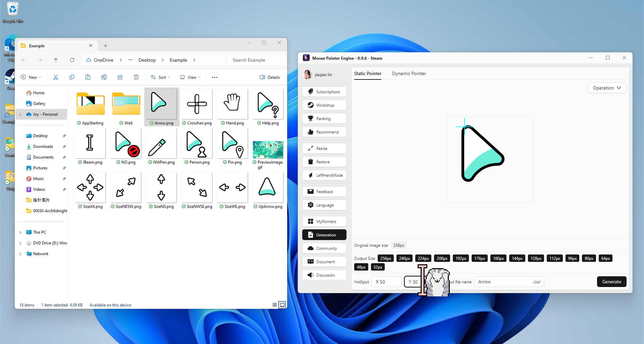Open MyPointers grid view
Image resolution: width=644 pixels, height=344 pixels.
pos(324,222)
